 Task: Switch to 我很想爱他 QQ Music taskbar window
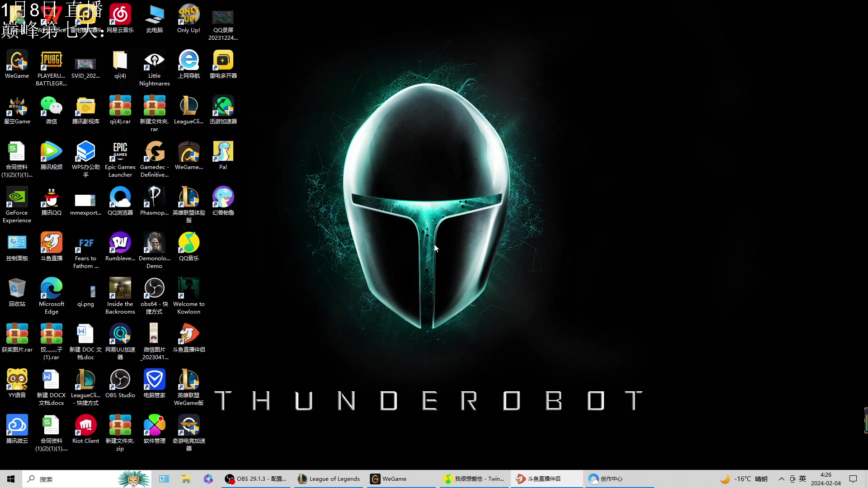pyautogui.click(x=474, y=479)
